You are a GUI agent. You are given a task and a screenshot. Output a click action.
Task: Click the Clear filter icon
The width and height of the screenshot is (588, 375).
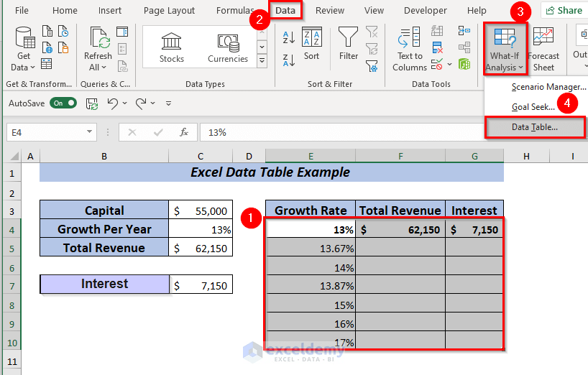pos(372,32)
